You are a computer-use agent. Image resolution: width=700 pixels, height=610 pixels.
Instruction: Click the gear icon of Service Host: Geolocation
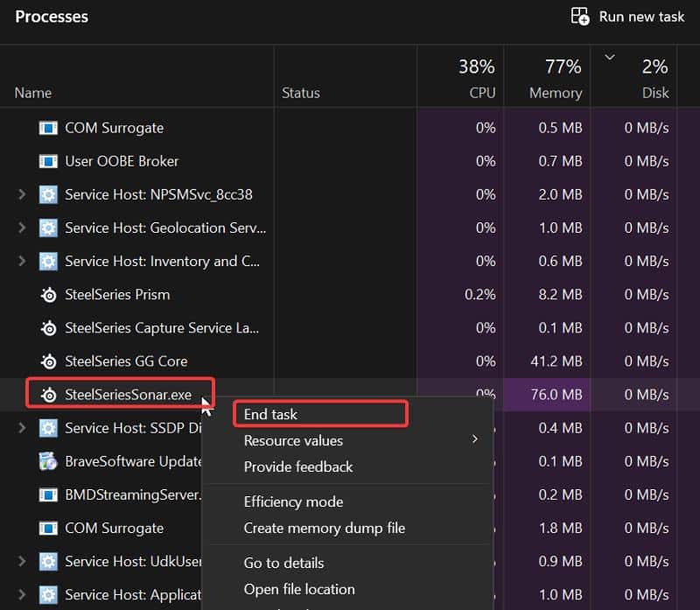[x=48, y=228]
